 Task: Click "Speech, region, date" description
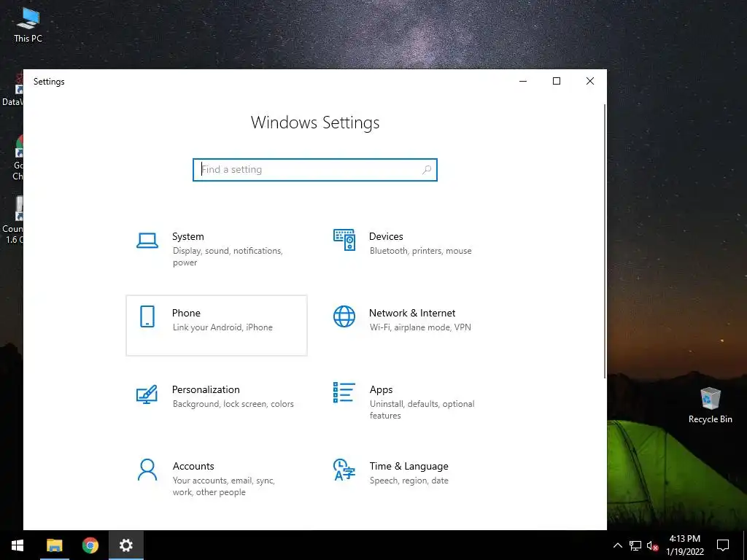[409, 481]
